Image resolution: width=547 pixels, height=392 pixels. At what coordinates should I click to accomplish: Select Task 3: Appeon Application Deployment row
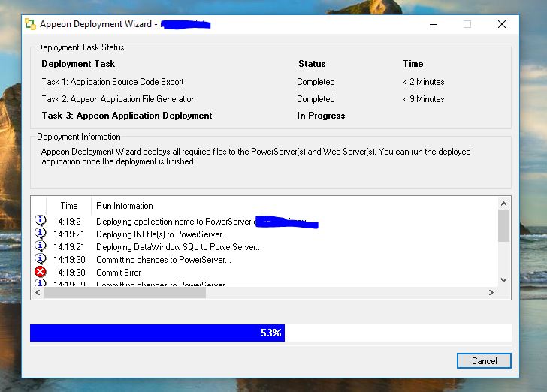click(x=127, y=116)
